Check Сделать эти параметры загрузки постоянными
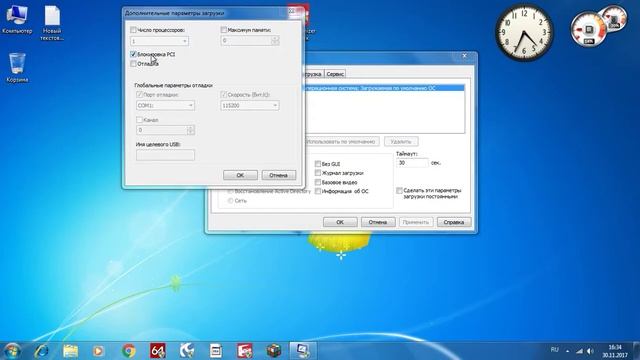Viewport: 640px width, 360px height. point(399,191)
